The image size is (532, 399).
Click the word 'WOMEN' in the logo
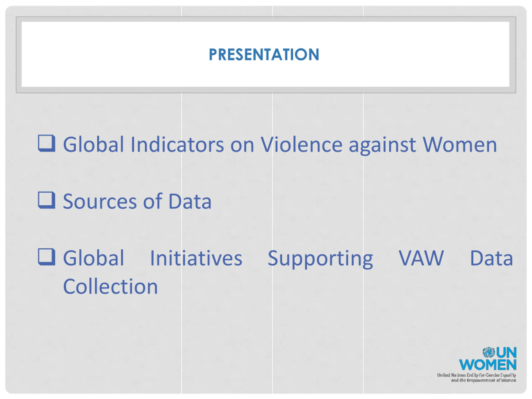(x=488, y=365)
